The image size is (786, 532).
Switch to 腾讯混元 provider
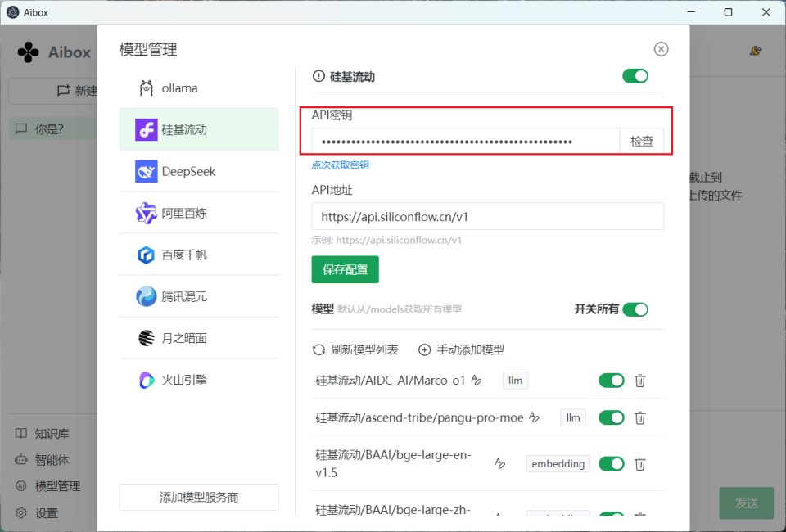coord(199,296)
